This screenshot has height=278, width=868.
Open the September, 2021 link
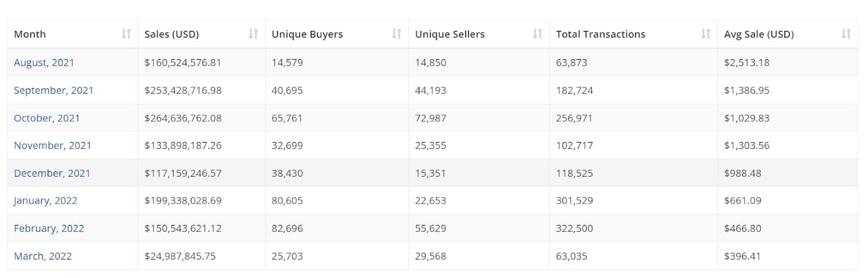point(54,90)
